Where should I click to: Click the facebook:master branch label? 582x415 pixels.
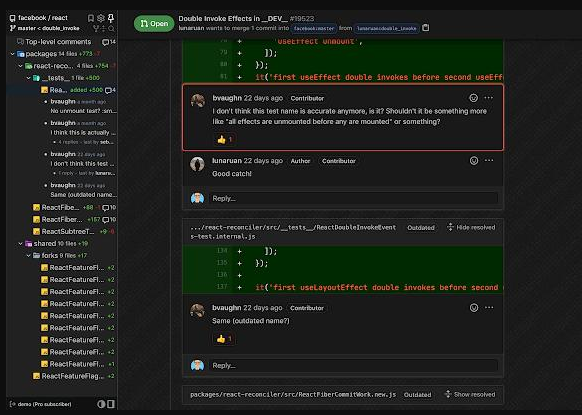[314, 28]
